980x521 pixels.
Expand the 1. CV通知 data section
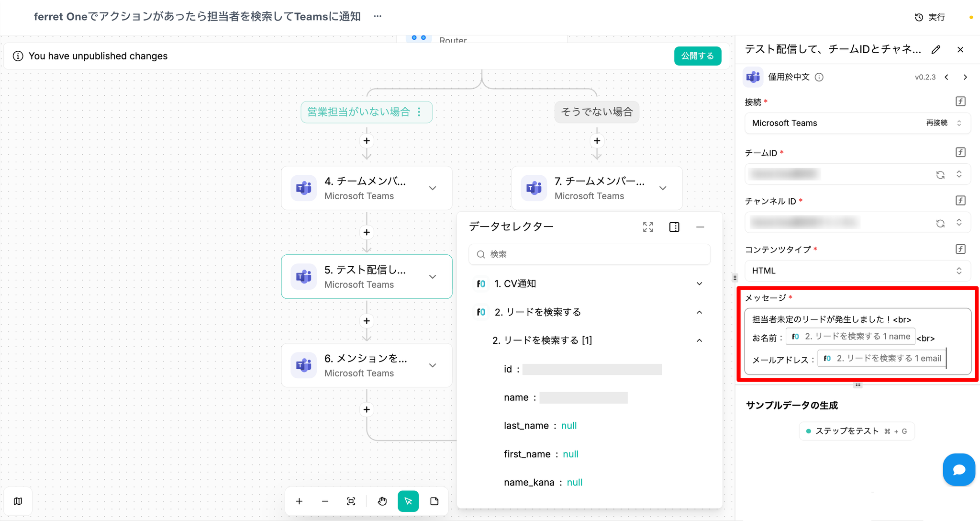coord(699,284)
